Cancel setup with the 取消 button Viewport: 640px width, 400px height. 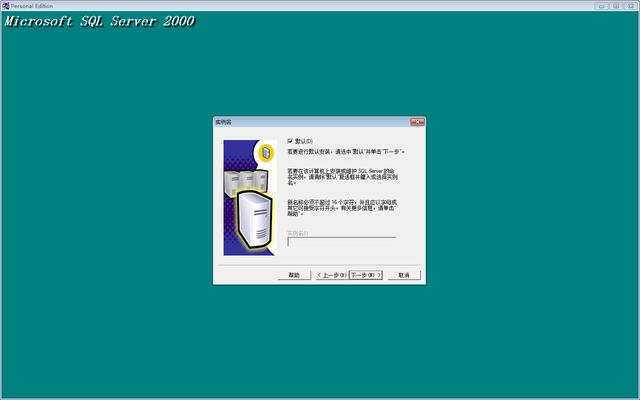[404, 275]
